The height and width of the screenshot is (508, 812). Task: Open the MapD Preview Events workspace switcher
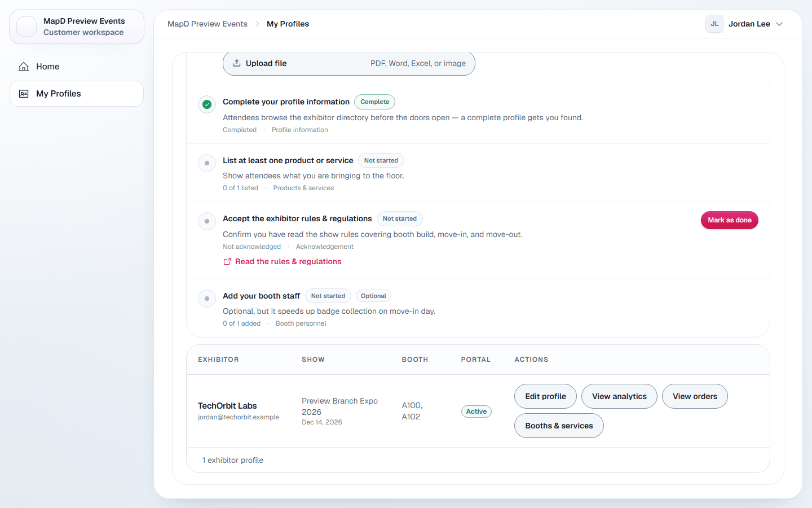click(77, 27)
